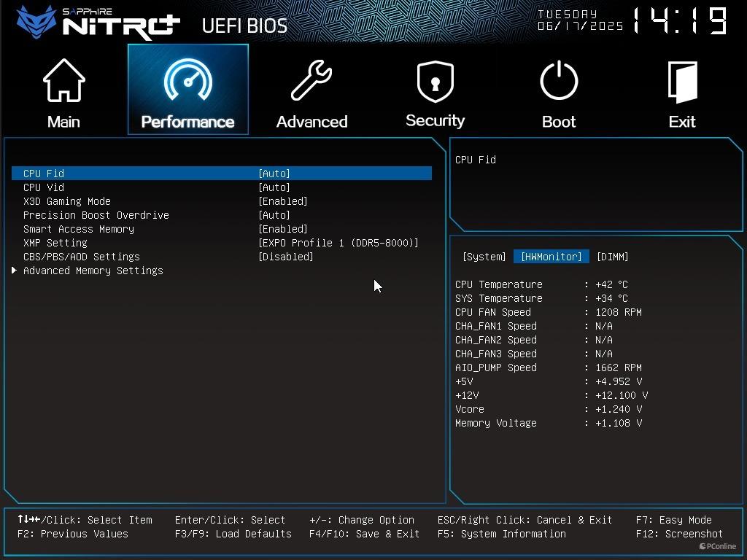The height and width of the screenshot is (560, 747).
Task: Select the X3D Gaming Mode label
Action: (67, 201)
